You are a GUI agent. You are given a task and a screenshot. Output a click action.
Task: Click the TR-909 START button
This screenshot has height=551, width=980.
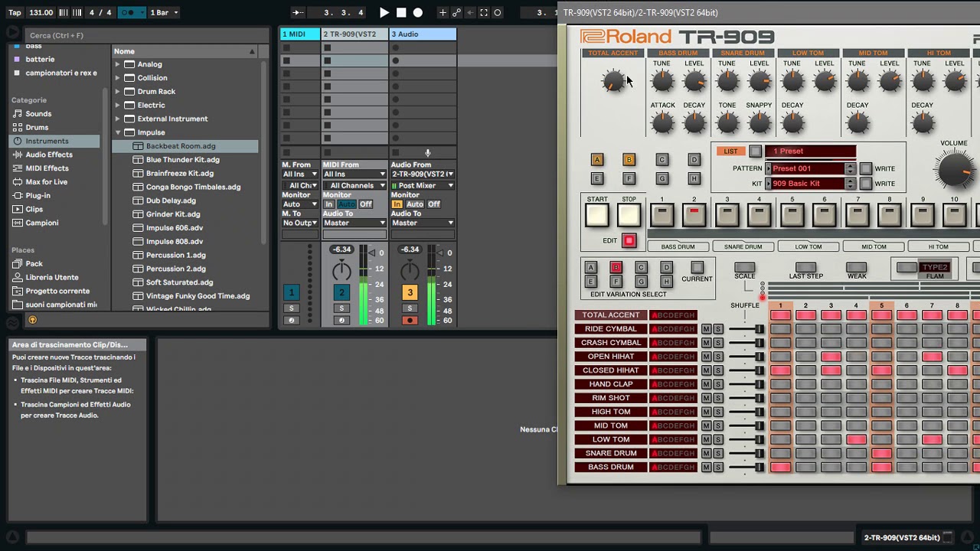[x=597, y=216]
